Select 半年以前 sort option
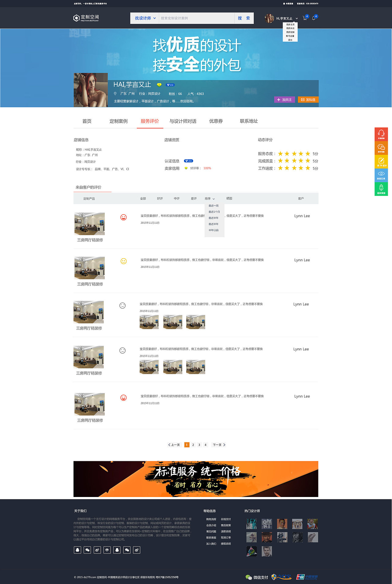 pyautogui.click(x=213, y=230)
